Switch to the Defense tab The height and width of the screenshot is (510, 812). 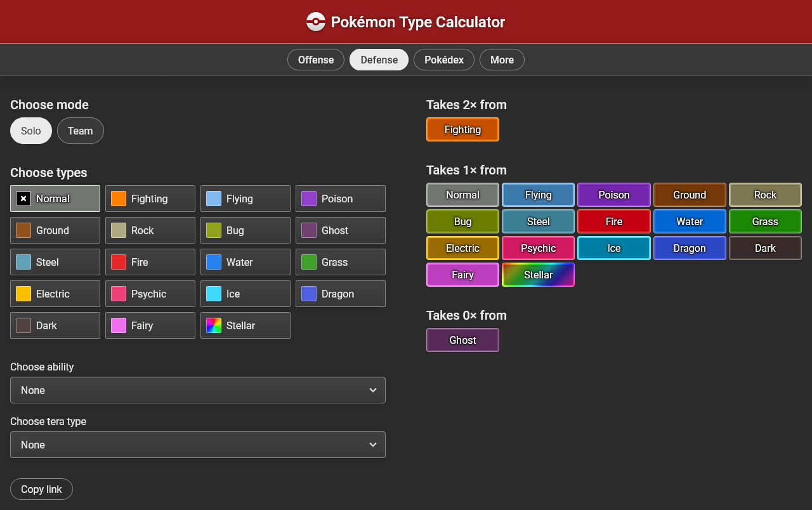point(379,60)
